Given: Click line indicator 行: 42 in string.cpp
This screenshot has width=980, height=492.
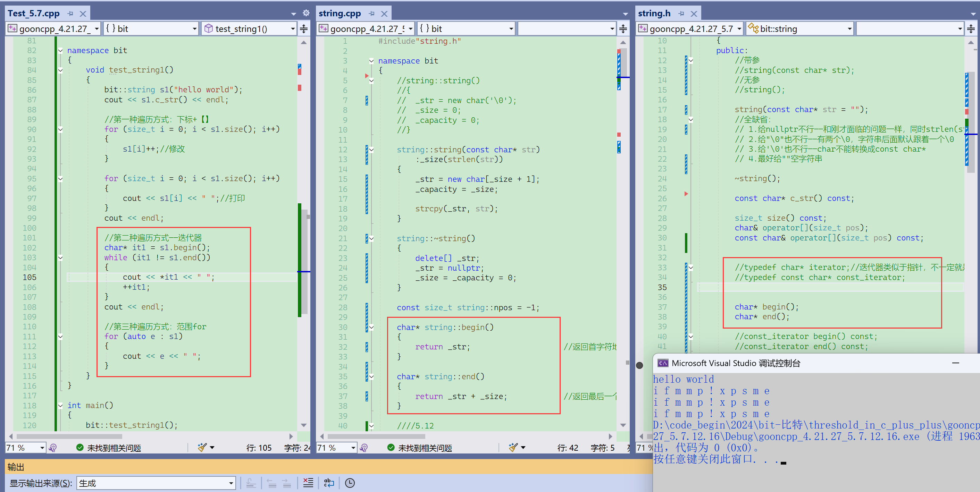Looking at the screenshot, I should tap(568, 448).
